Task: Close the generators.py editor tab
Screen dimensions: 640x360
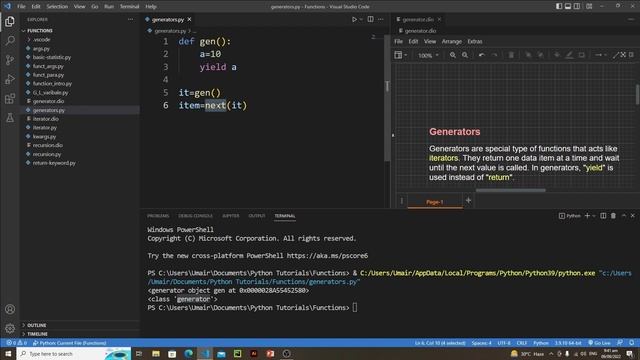Action: click(x=189, y=19)
